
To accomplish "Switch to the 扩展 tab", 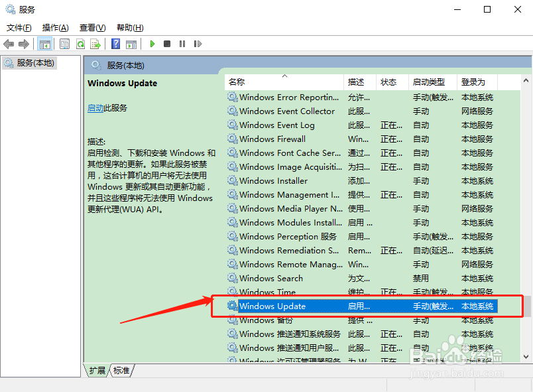I will 97,370.
